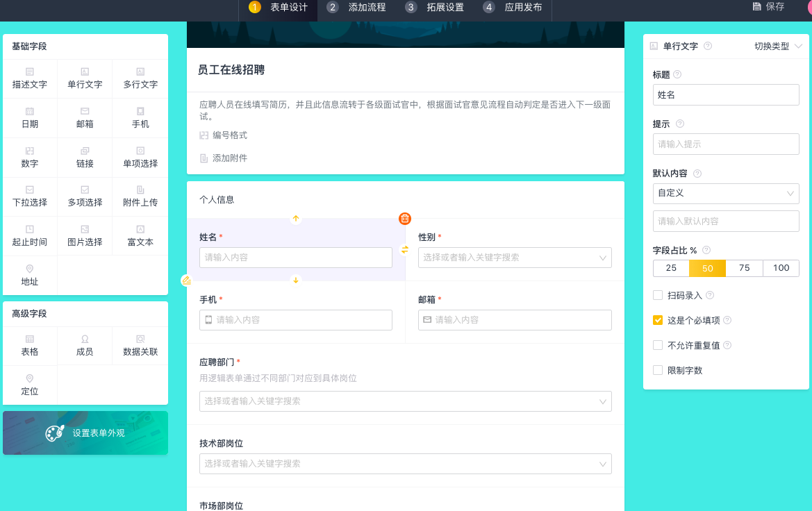Go to step 3 拓展设置 tab
This screenshot has height=511, width=812.
coord(435,7)
